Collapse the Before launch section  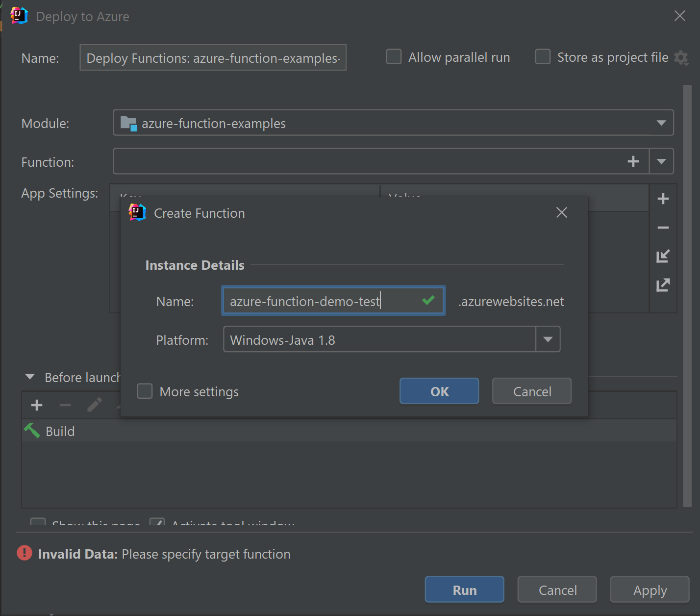point(30,377)
